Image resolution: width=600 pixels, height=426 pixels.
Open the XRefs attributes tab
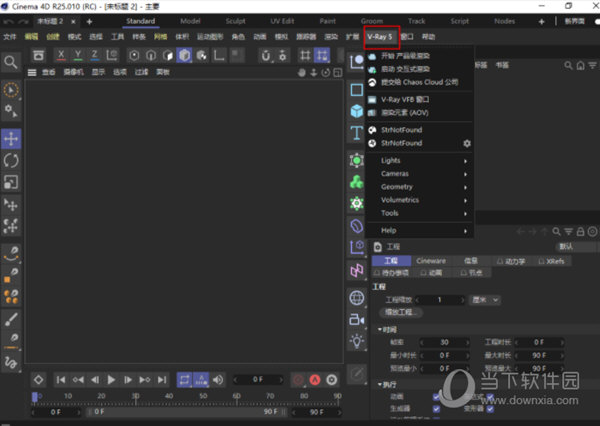click(551, 261)
